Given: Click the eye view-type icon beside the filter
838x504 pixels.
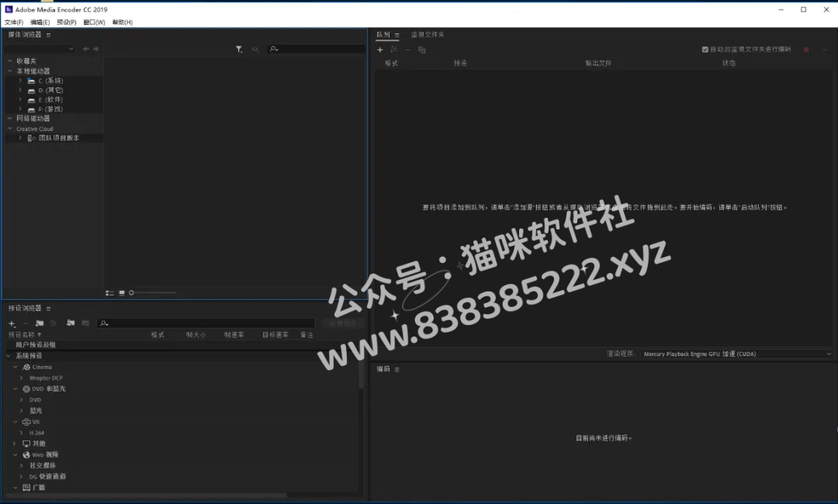Looking at the screenshot, I should point(255,49).
